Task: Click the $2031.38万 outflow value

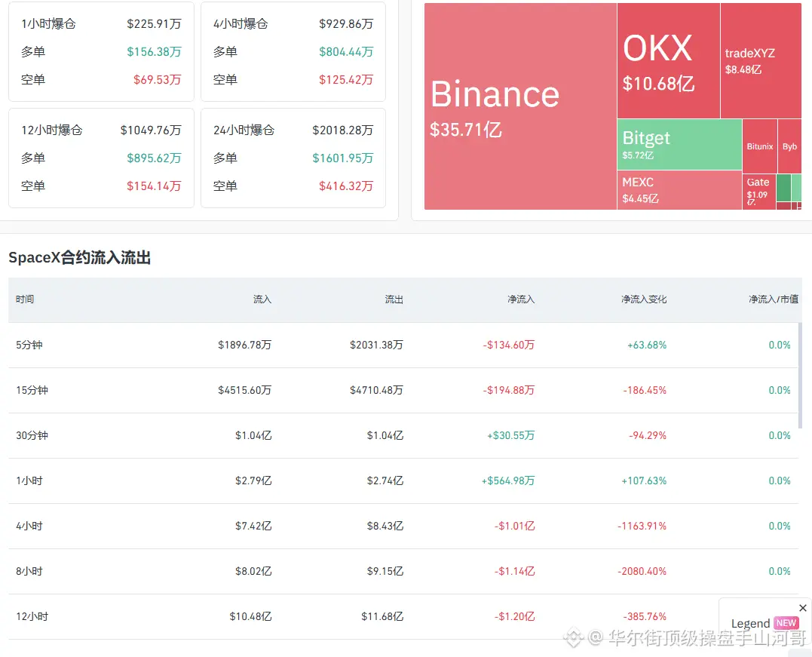Action: click(x=376, y=345)
